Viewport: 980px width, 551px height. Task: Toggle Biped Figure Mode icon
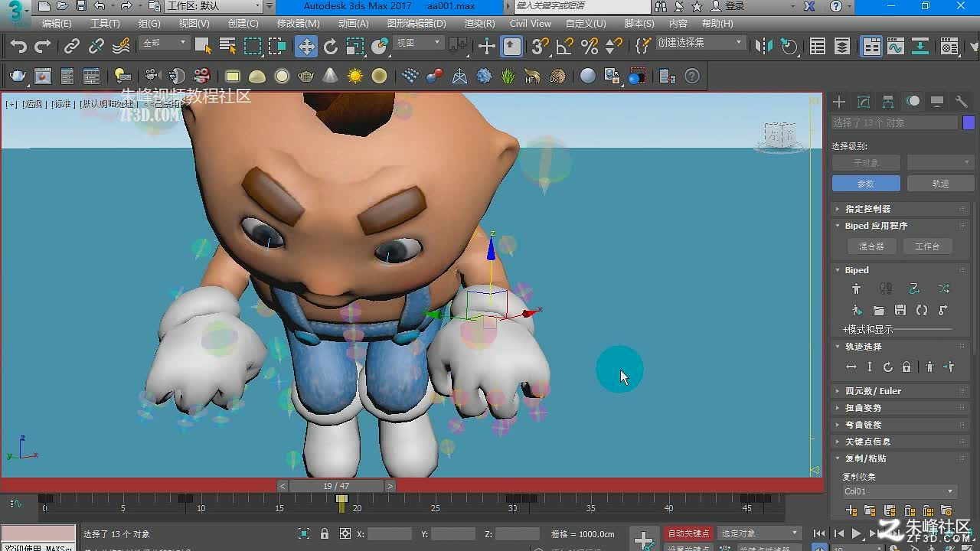tap(857, 289)
